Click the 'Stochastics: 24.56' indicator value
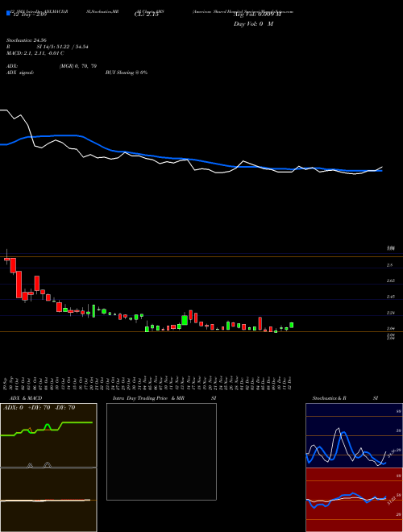Image resolution: width=403 pixels, height=532 pixels. coord(26,40)
